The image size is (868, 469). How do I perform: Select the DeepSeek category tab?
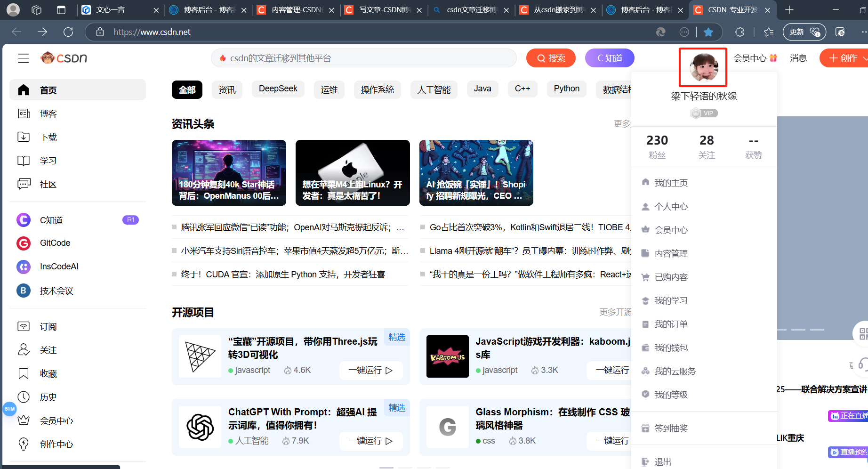(278, 89)
